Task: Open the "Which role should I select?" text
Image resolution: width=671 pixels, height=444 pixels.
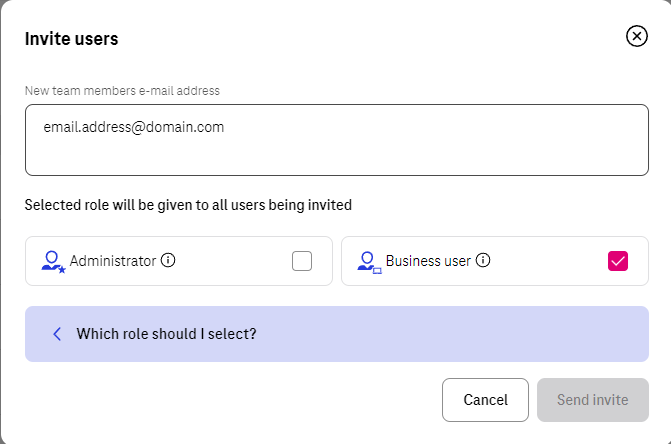Action: (x=166, y=334)
